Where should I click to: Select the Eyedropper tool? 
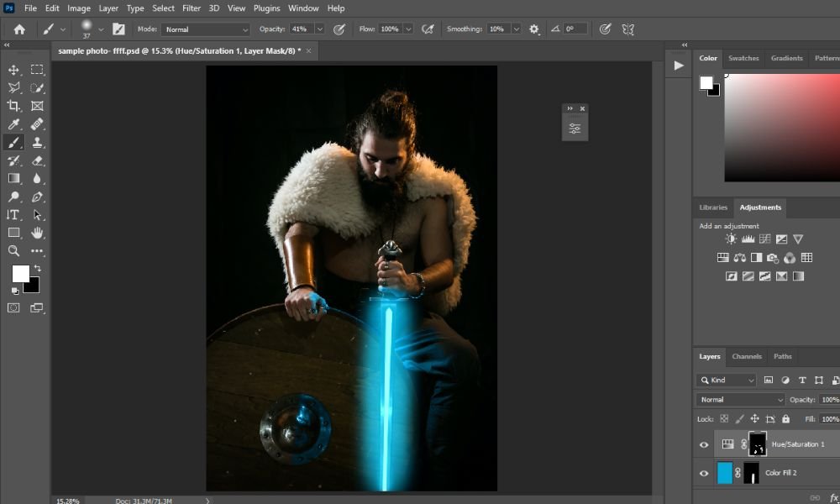click(14, 124)
